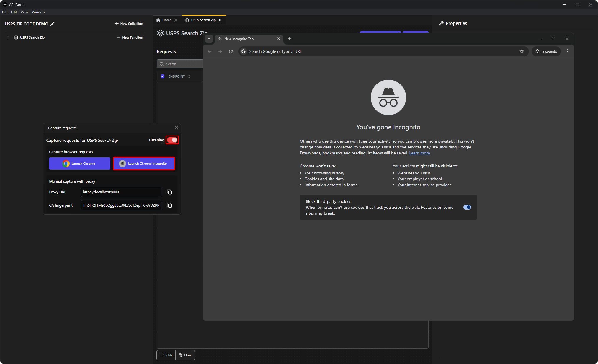This screenshot has height=364, width=598.
Task: Bookmark this tab with star icon
Action: click(522, 51)
